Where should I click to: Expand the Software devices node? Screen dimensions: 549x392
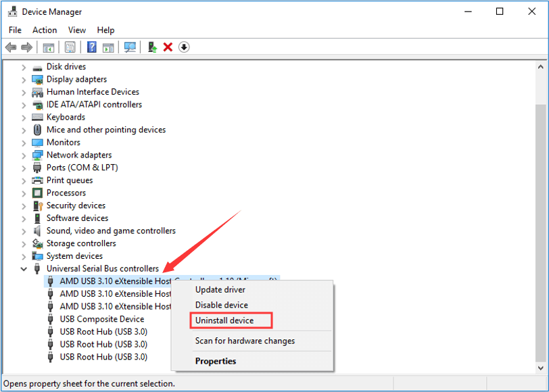(x=24, y=218)
